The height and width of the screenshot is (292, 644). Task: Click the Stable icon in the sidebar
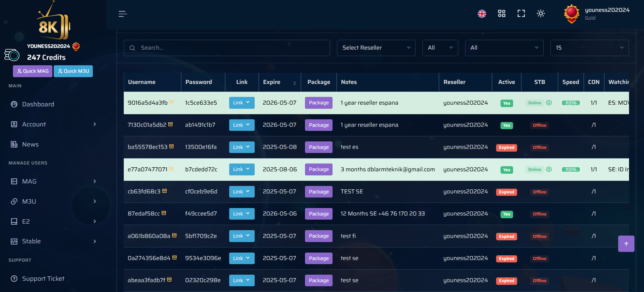pos(14,241)
